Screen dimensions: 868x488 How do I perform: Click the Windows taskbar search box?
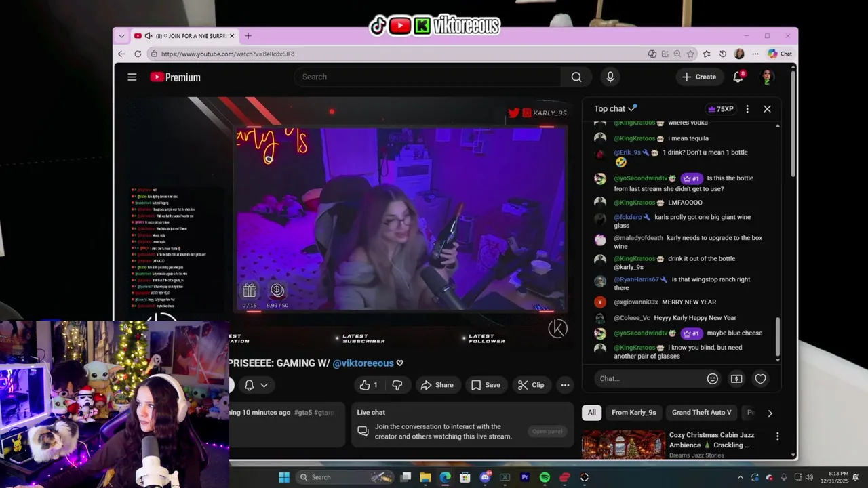[345, 477]
